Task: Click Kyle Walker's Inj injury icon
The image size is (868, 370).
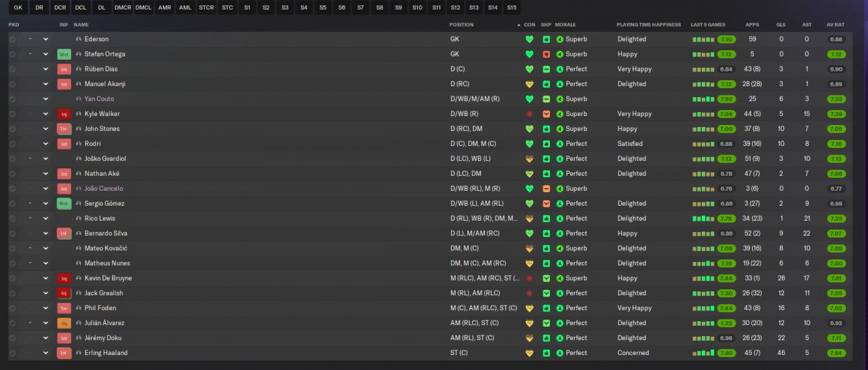Action: [x=64, y=114]
